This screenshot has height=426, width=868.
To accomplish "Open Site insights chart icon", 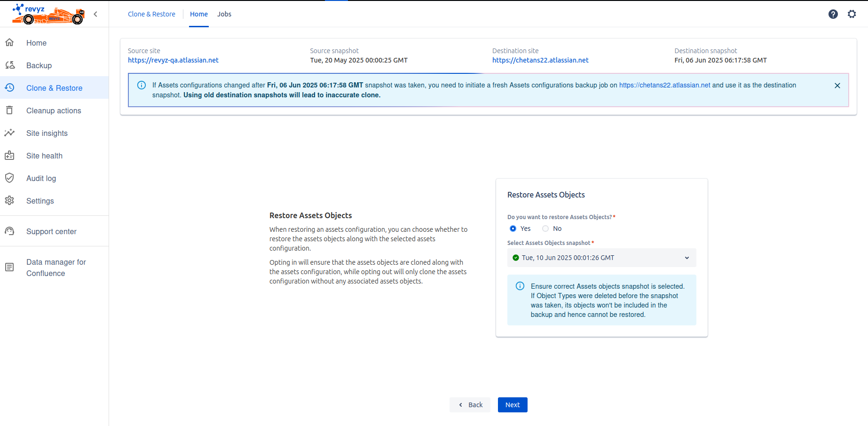I will click(x=9, y=133).
